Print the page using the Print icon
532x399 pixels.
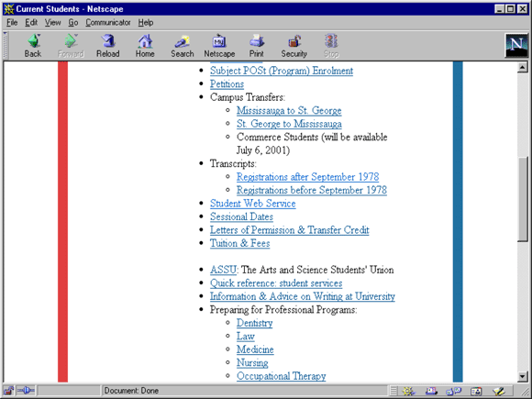click(x=257, y=46)
